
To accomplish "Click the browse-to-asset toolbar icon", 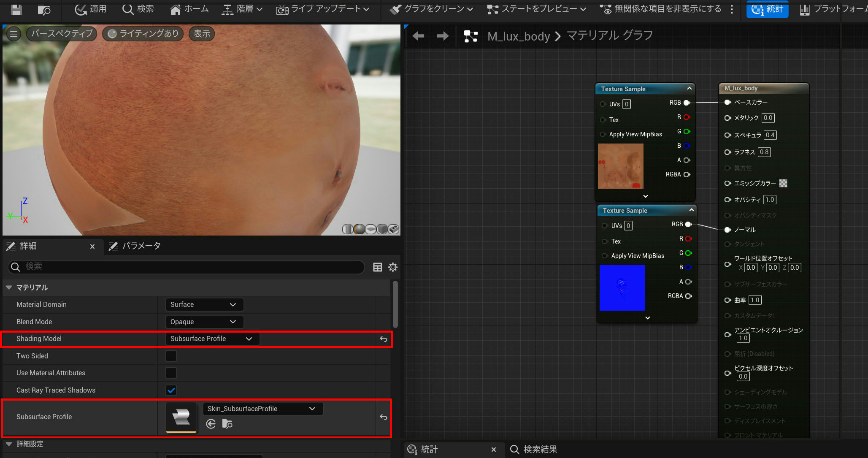I will 44,9.
